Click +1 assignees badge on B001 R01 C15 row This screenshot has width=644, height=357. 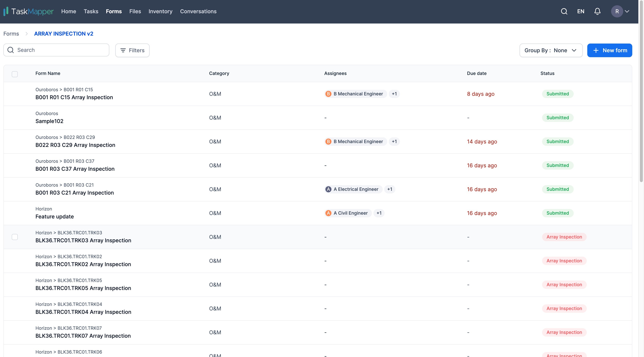click(394, 94)
